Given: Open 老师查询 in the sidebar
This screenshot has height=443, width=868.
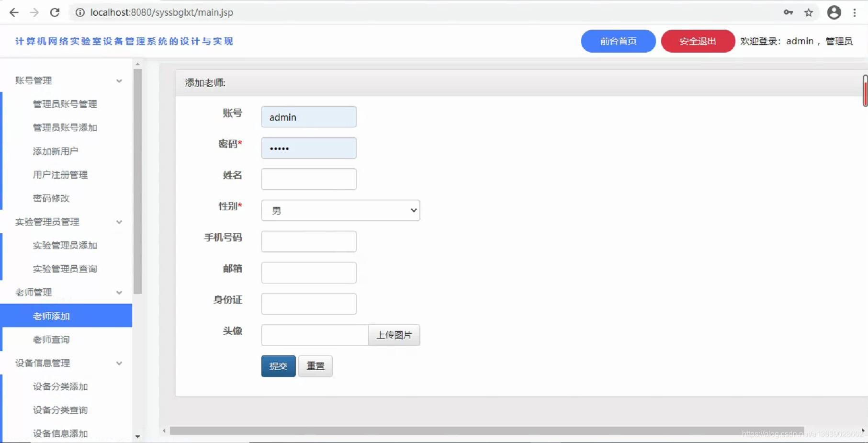Looking at the screenshot, I should (x=51, y=340).
